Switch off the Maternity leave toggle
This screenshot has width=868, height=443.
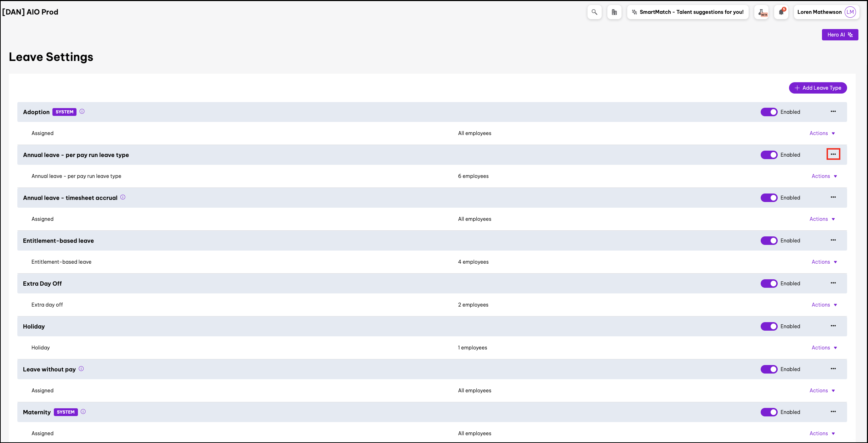(769, 412)
